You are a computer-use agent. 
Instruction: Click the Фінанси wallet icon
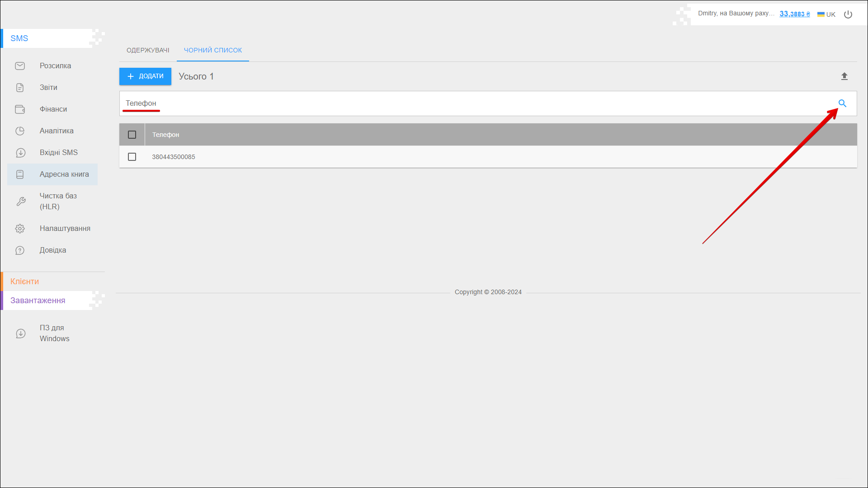point(20,109)
